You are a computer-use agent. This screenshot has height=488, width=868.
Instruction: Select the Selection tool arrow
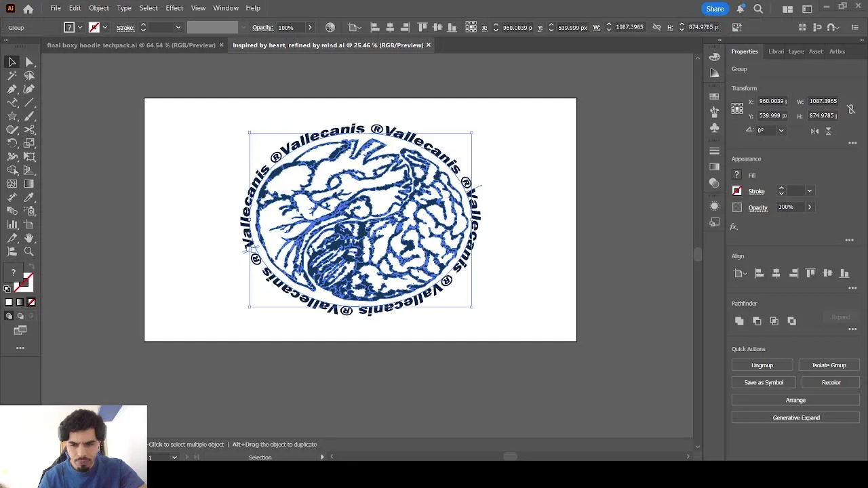(12, 62)
